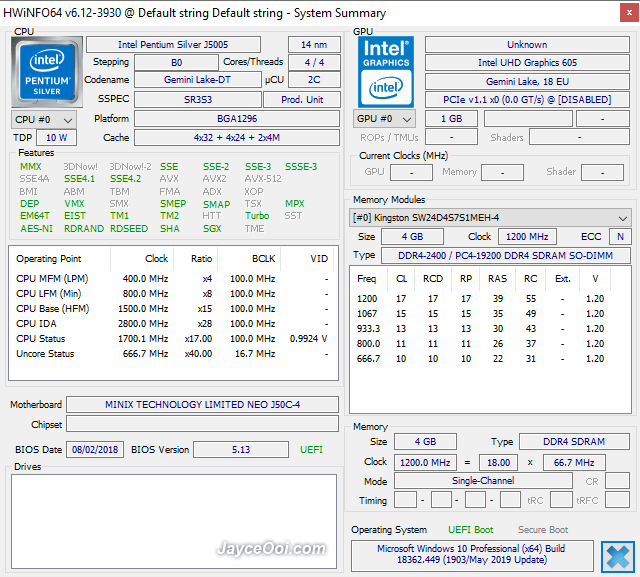Click the Gemini Lake-DT codename field
The image size is (640, 577).
click(198, 80)
